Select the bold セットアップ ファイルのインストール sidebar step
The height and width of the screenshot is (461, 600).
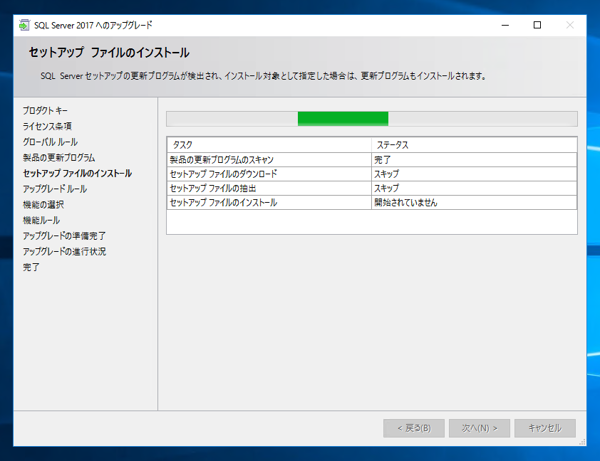coord(77,173)
